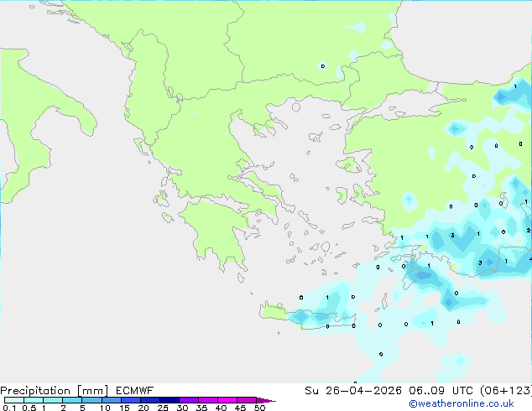
Task: Click the '35' legend scale label
Action: coord(201,408)
